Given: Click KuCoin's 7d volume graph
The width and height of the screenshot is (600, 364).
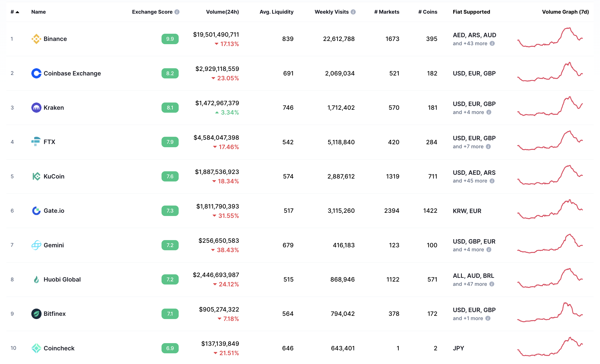Looking at the screenshot, I should tap(550, 175).
